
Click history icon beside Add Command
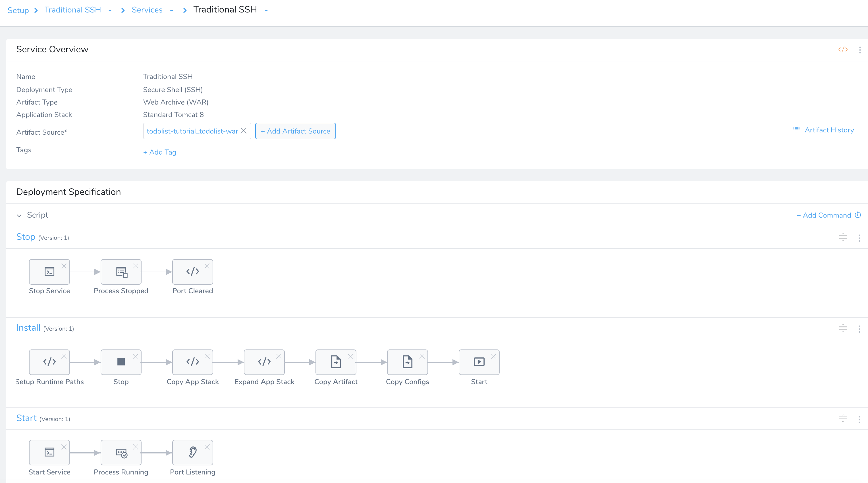point(858,215)
